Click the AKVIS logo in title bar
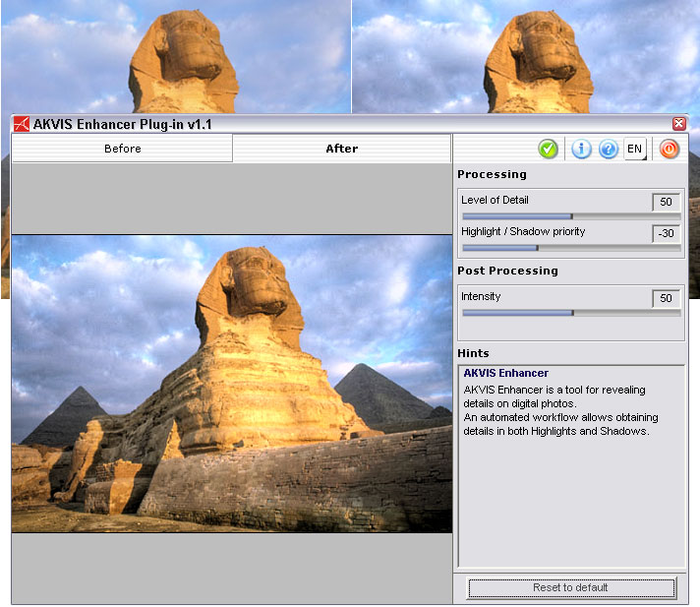 click(x=21, y=124)
